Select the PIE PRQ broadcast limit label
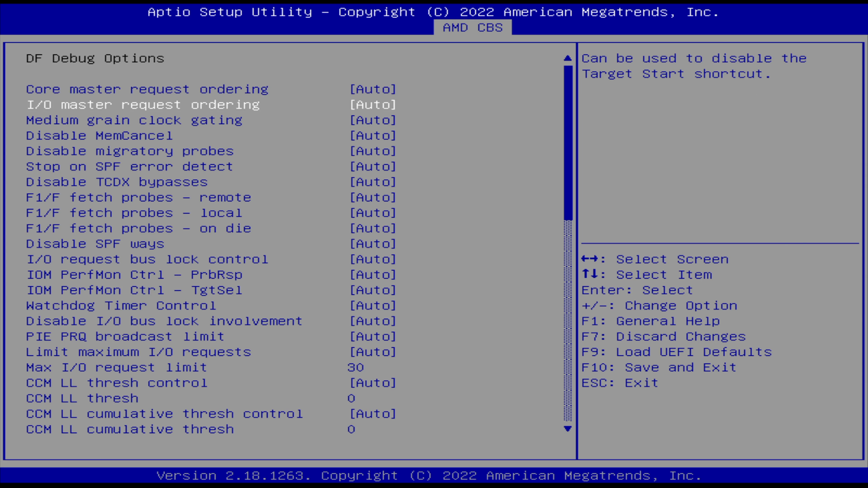The height and width of the screenshot is (488, 868). coord(125,337)
